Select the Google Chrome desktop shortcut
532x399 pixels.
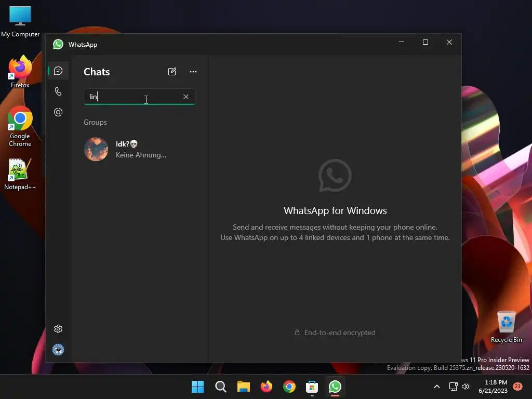pos(20,127)
